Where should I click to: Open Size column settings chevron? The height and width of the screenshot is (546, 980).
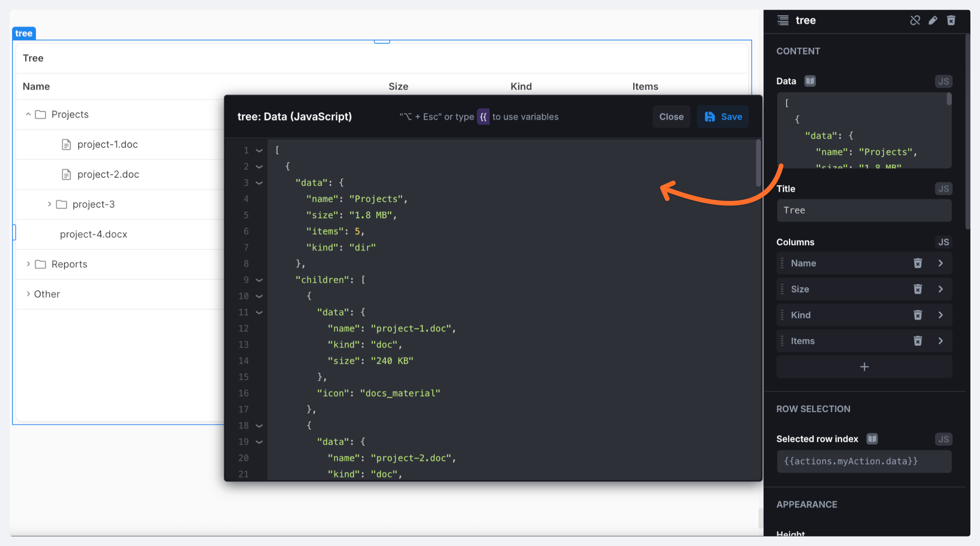940,289
